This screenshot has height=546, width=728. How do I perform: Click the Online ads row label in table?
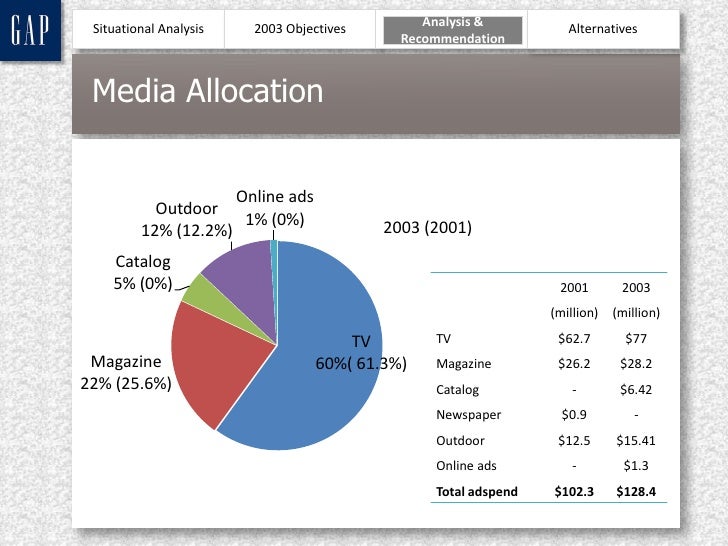466,466
